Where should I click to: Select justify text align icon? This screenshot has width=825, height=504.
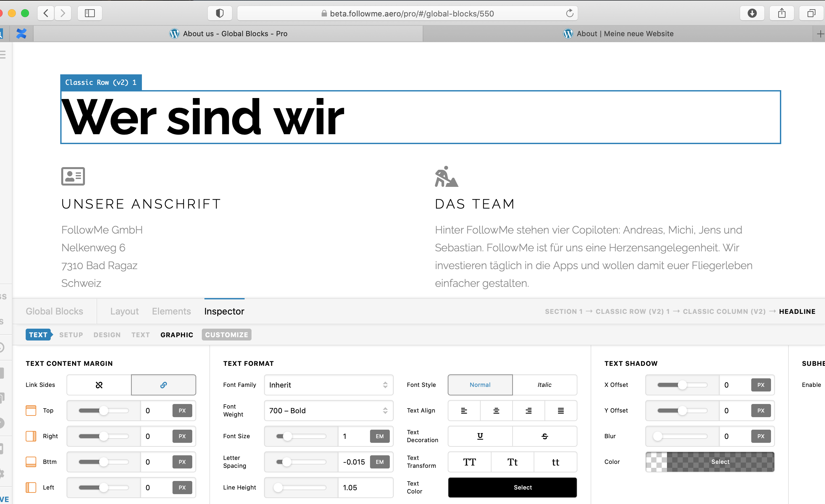561,411
